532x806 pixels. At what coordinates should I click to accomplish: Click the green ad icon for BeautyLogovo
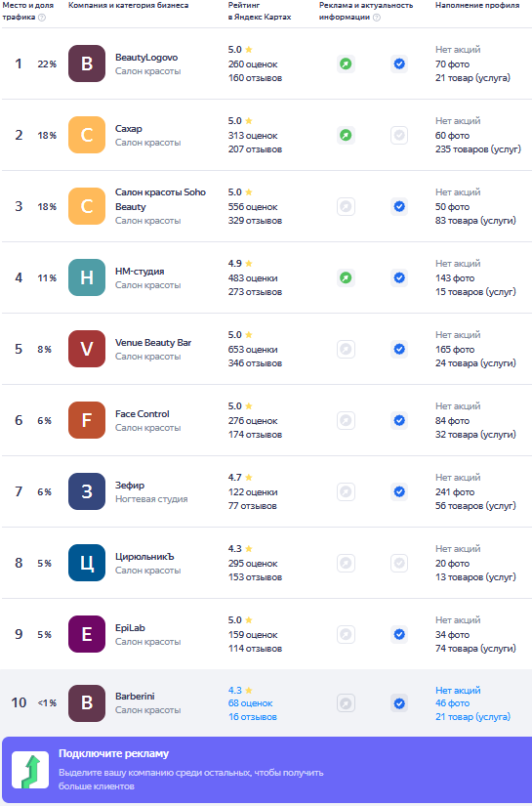point(347,64)
